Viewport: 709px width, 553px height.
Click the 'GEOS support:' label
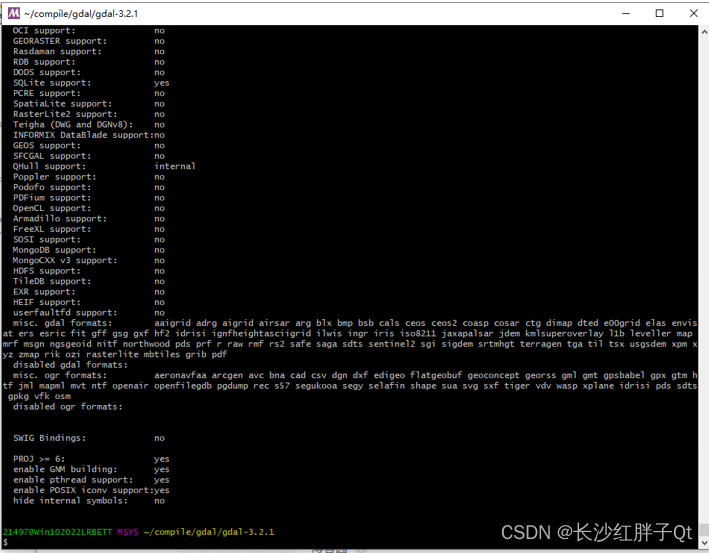point(47,146)
